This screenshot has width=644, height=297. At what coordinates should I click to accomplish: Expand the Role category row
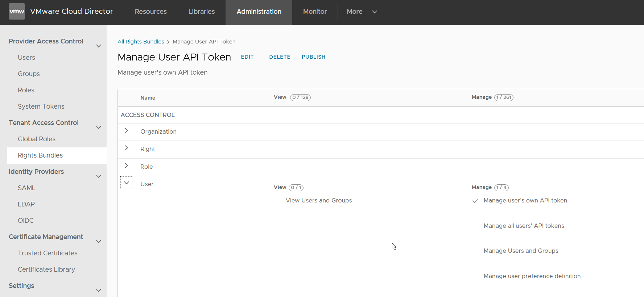(127, 166)
